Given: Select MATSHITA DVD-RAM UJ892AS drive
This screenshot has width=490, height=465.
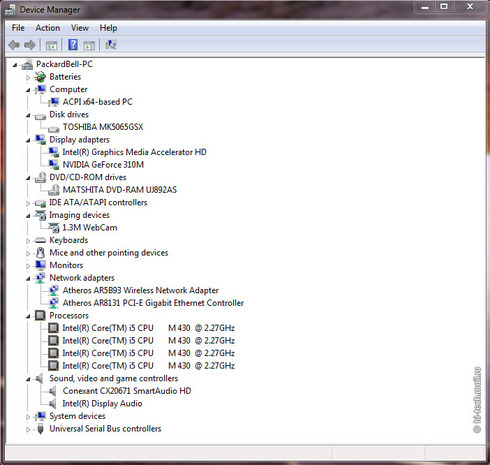Looking at the screenshot, I should [x=120, y=190].
